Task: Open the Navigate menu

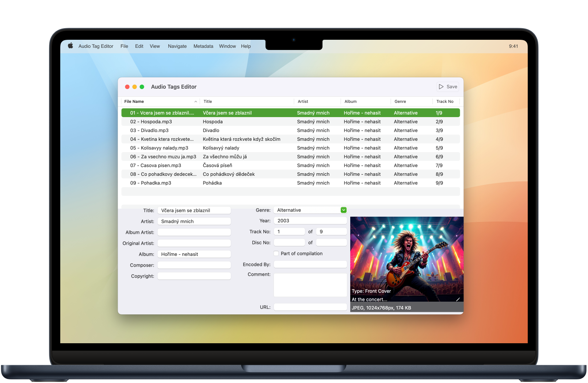Action: coord(177,46)
